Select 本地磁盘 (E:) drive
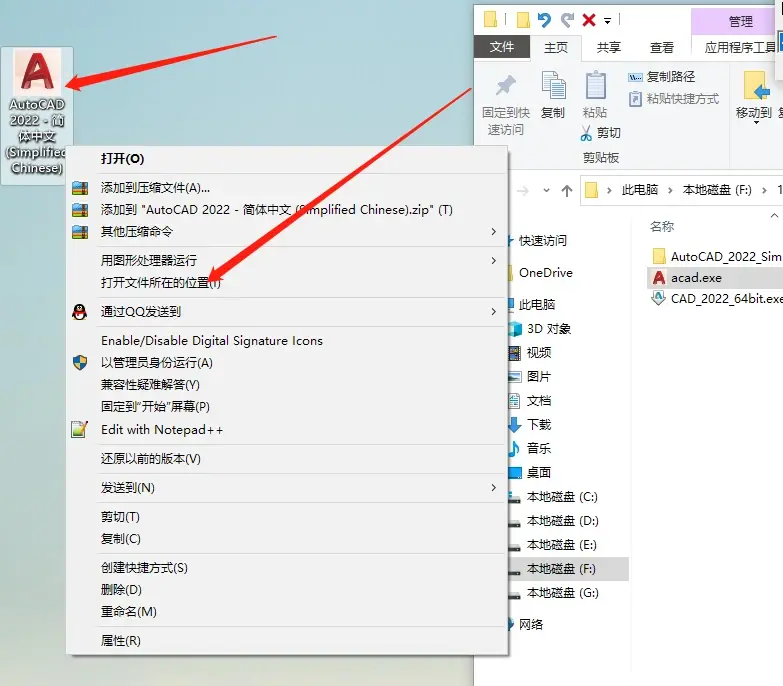This screenshot has height=686, width=783. pyautogui.click(x=561, y=545)
